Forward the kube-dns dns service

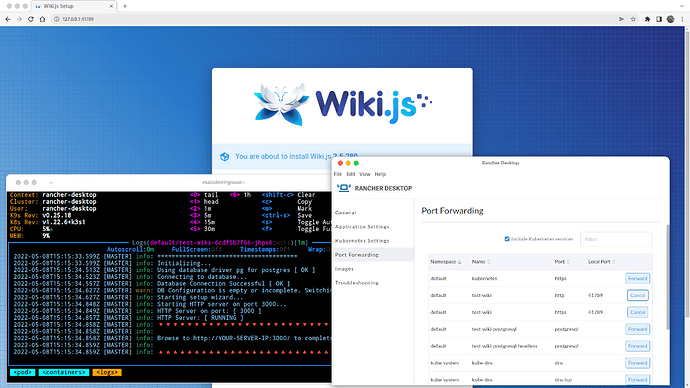click(x=637, y=363)
